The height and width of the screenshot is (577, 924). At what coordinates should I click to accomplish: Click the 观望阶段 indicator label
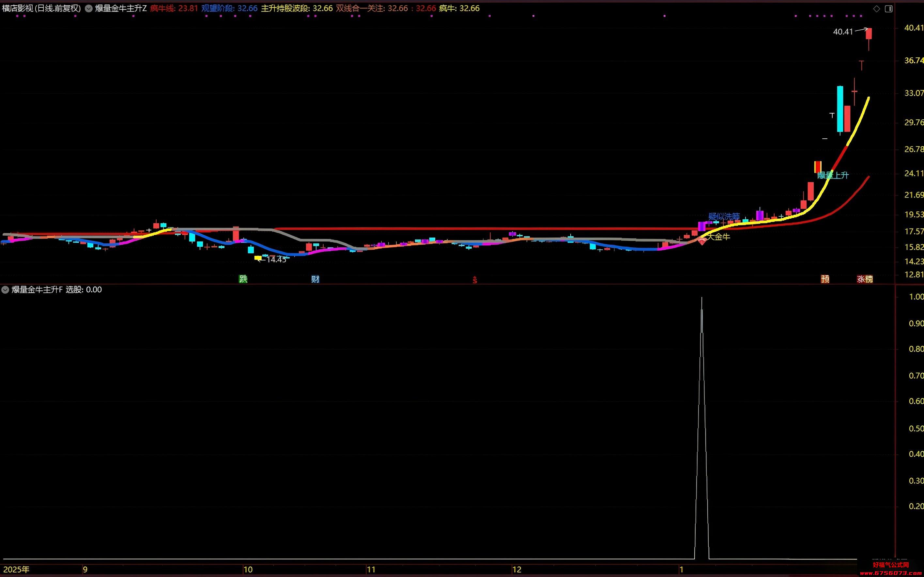click(x=229, y=8)
